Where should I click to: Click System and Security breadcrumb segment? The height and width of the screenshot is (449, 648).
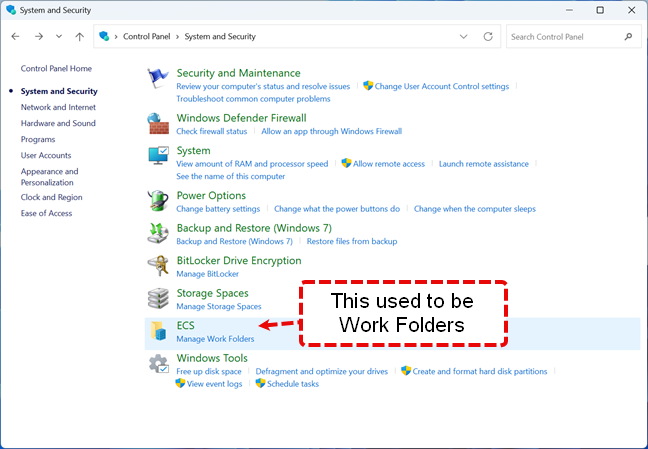pos(220,36)
